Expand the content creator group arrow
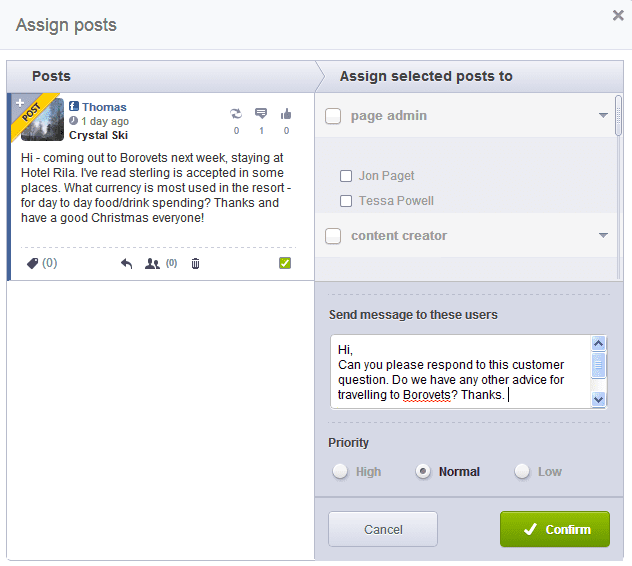Viewport: 632px width, 566px height. (x=603, y=236)
